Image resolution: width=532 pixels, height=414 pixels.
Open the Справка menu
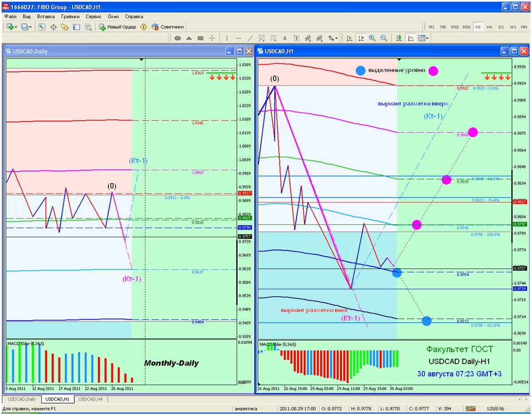[x=134, y=16]
